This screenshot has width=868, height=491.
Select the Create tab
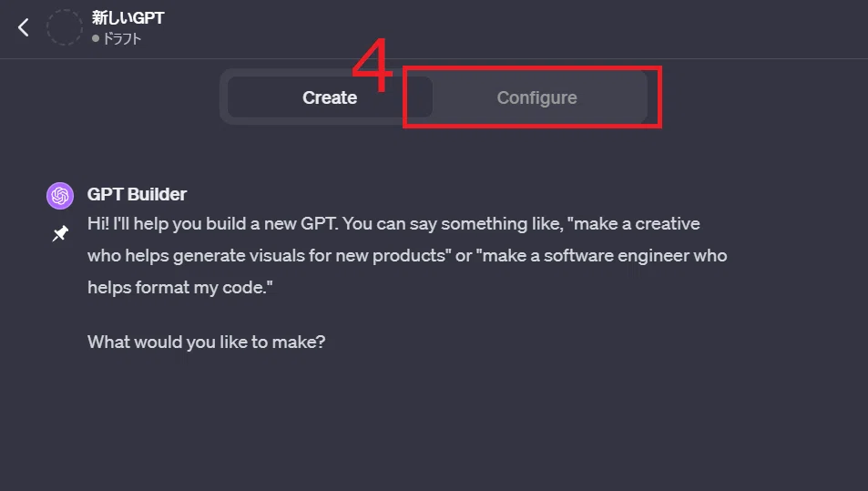330,97
